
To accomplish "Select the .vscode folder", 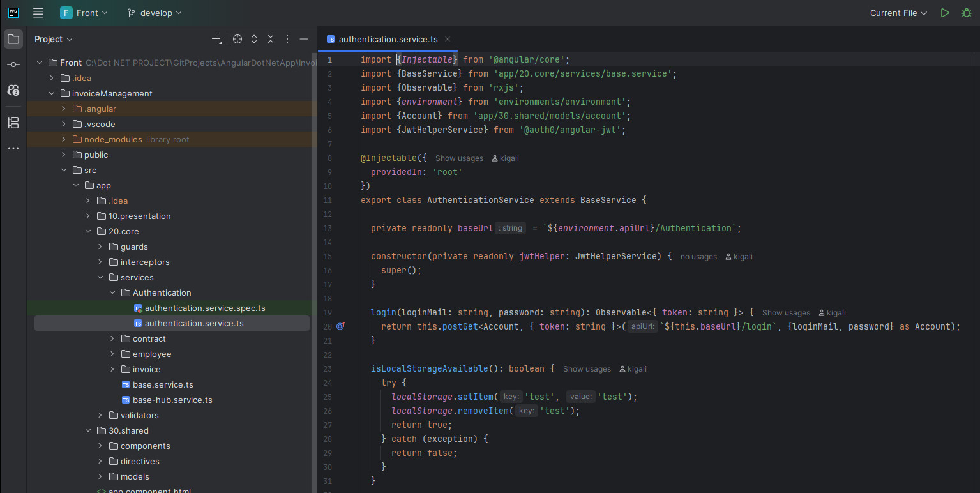I will click(100, 124).
